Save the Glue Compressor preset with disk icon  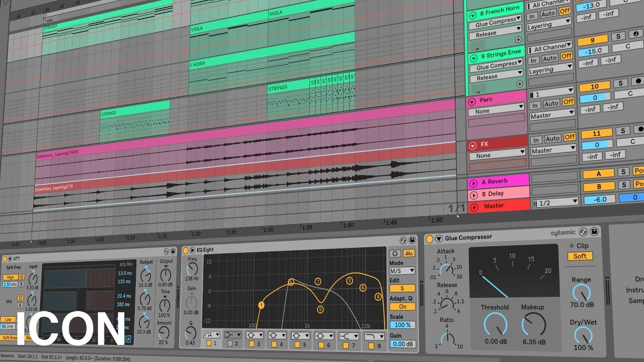tap(594, 231)
